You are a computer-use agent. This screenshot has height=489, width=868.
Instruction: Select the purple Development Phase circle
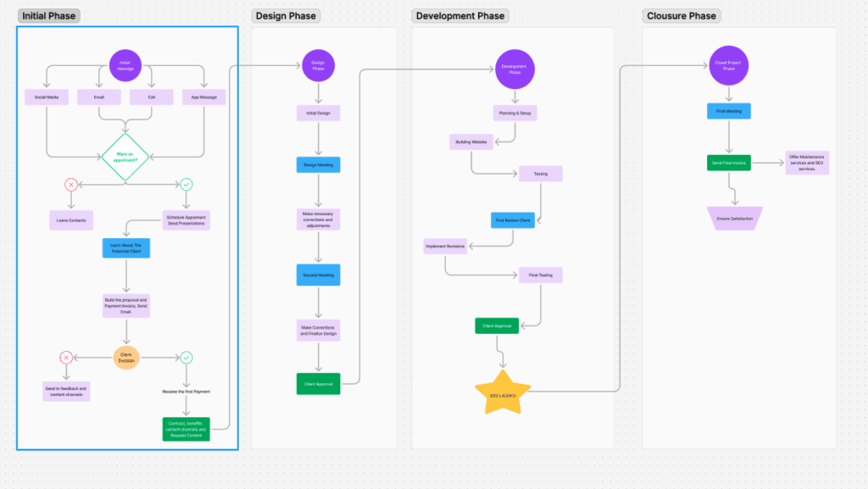[515, 69]
